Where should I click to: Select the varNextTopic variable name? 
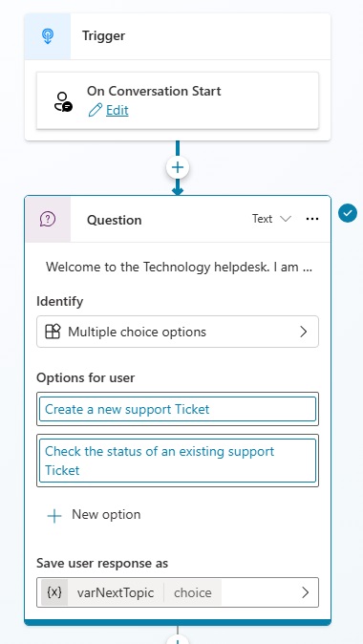(116, 592)
